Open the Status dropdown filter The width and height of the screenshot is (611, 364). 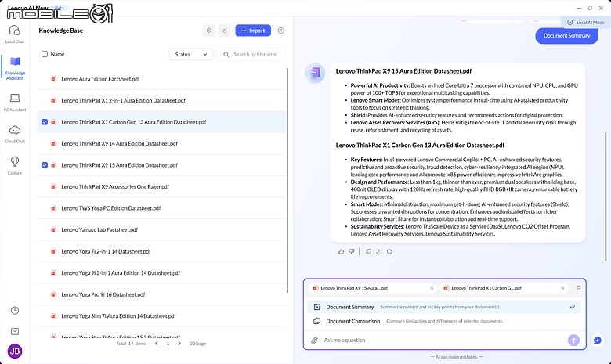(x=191, y=55)
